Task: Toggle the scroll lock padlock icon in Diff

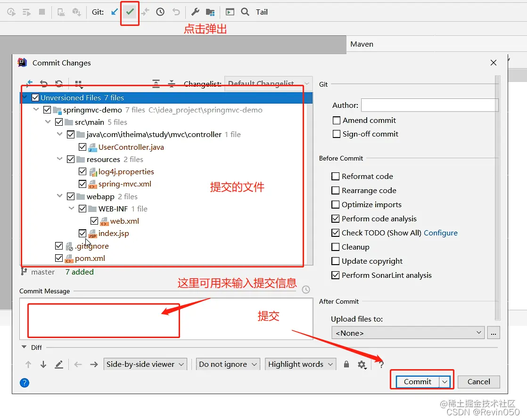Action: coord(346,364)
